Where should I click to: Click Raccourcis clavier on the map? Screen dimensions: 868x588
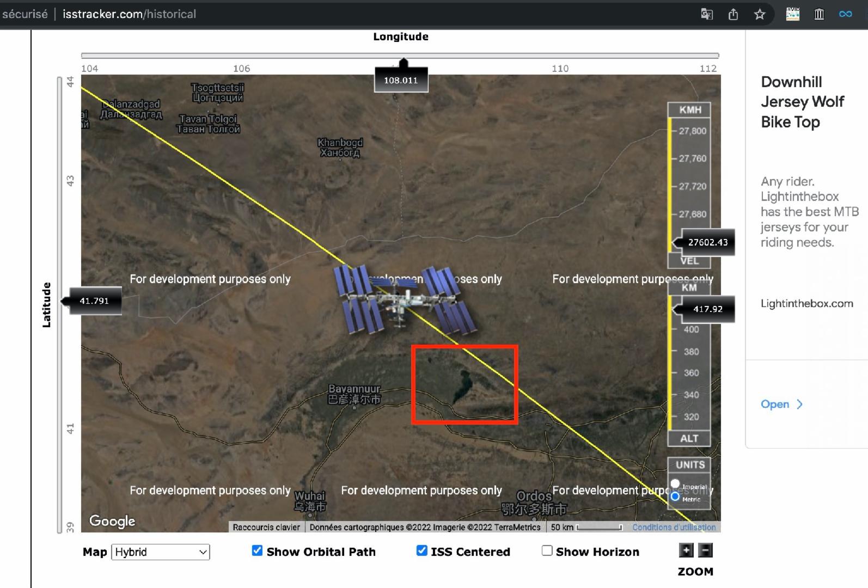(266, 527)
